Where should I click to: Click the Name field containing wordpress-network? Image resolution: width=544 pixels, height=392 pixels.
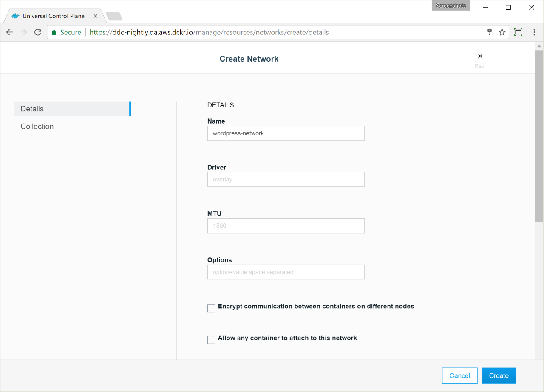coord(286,133)
